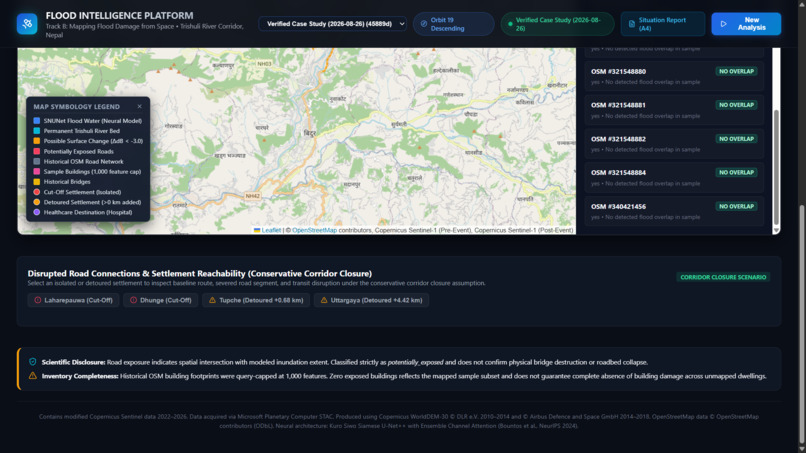Image resolution: width=806 pixels, height=453 pixels.
Task: Click the Potentially Exposed Roads red swatch
Action: pos(36,151)
